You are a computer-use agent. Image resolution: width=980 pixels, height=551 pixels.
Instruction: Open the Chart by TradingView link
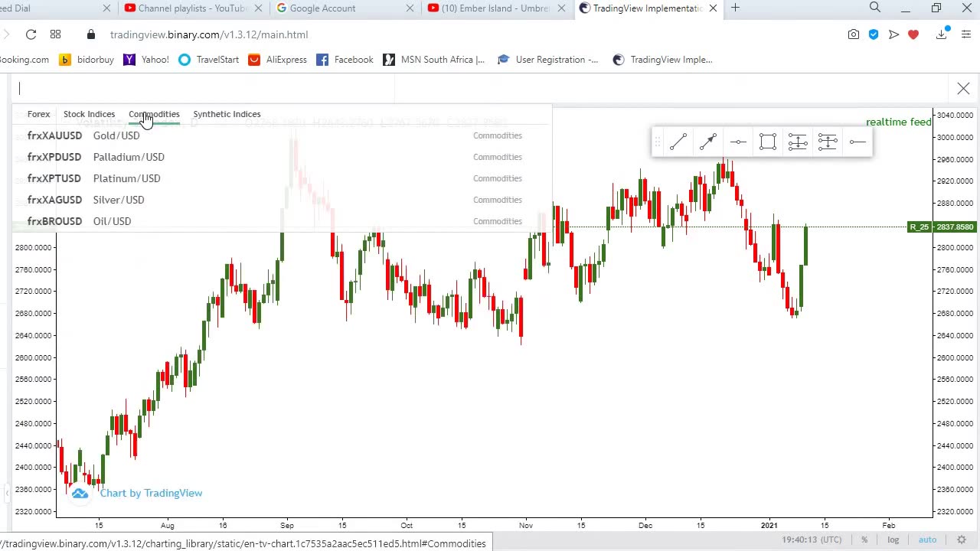click(x=151, y=493)
